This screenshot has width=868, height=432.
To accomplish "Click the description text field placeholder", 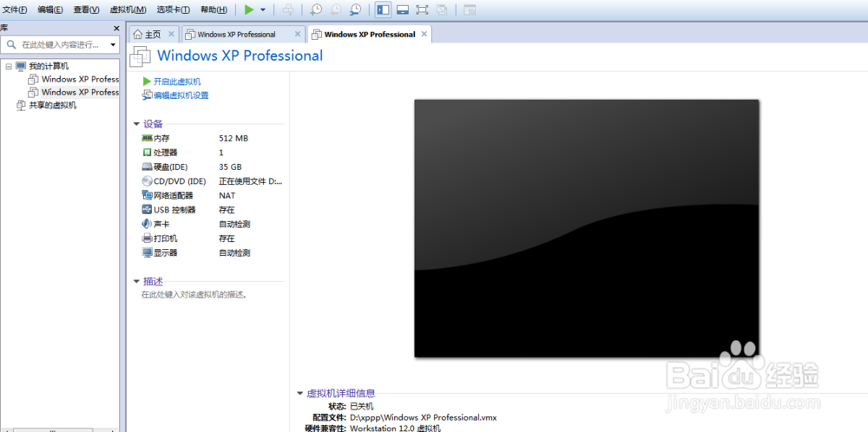I will click(x=194, y=295).
